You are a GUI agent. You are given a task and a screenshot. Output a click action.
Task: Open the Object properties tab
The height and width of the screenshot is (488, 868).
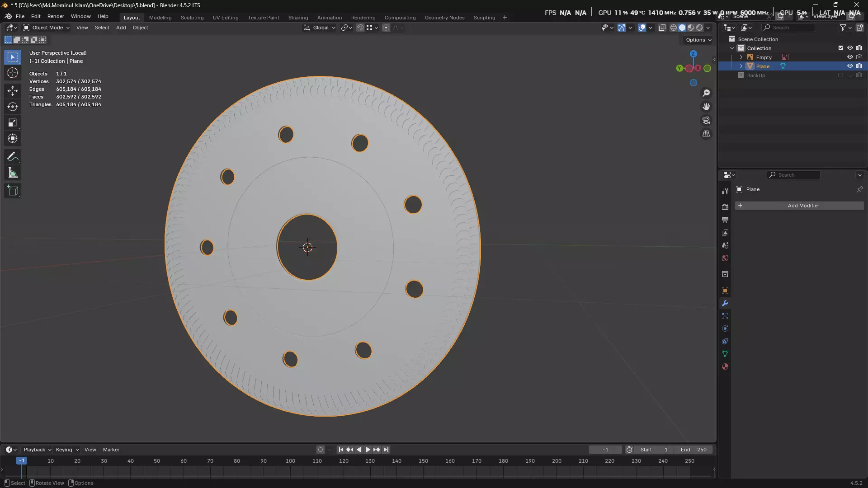point(725,291)
